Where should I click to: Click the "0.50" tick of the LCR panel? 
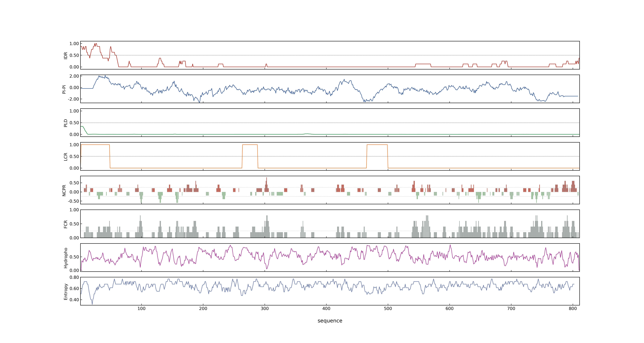point(74,156)
